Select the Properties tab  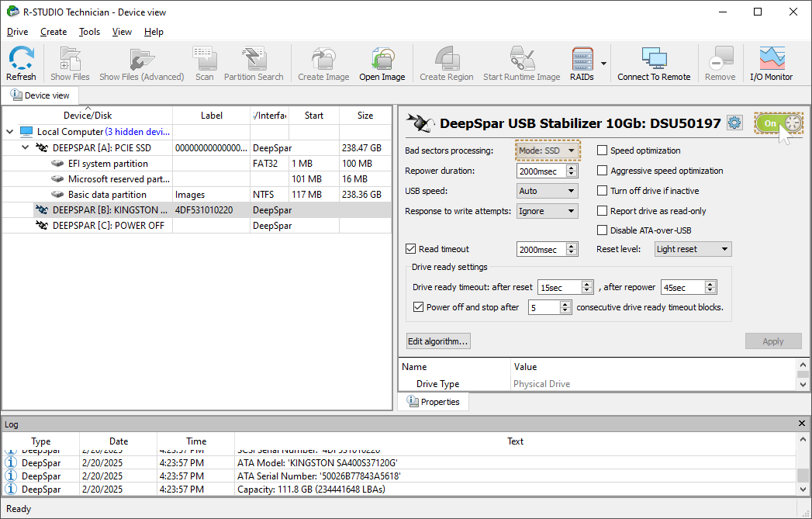(x=434, y=401)
